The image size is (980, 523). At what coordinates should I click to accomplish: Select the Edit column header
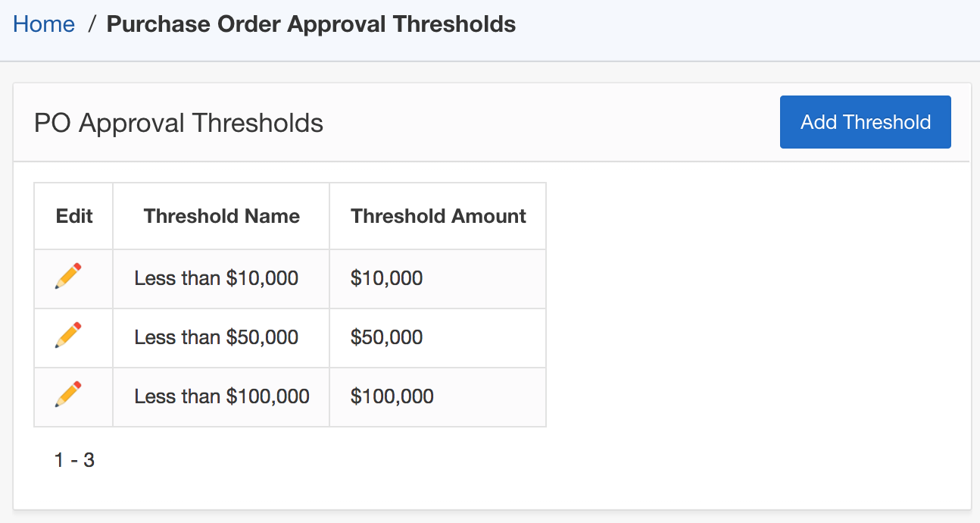(74, 216)
